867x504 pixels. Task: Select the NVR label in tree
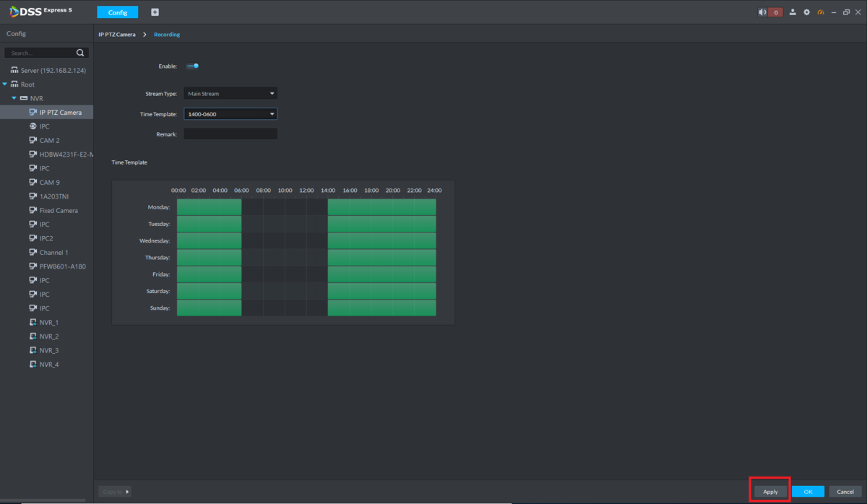(36, 98)
